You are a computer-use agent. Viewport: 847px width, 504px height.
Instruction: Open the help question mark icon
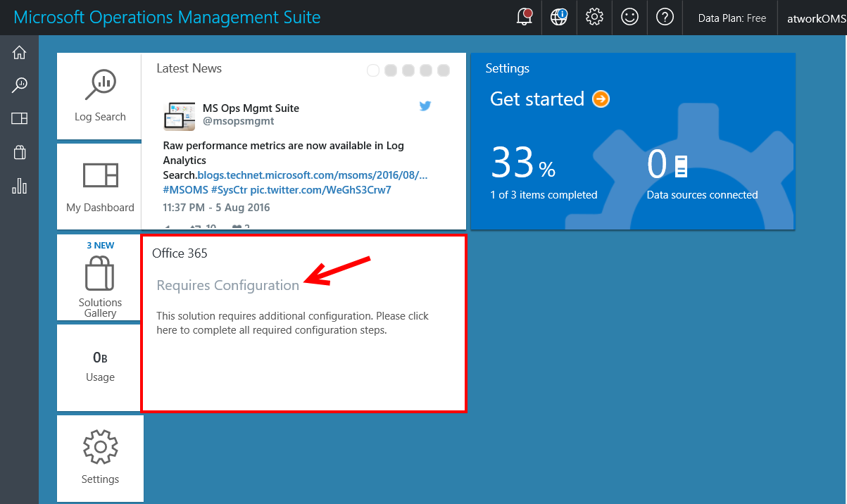click(x=665, y=17)
